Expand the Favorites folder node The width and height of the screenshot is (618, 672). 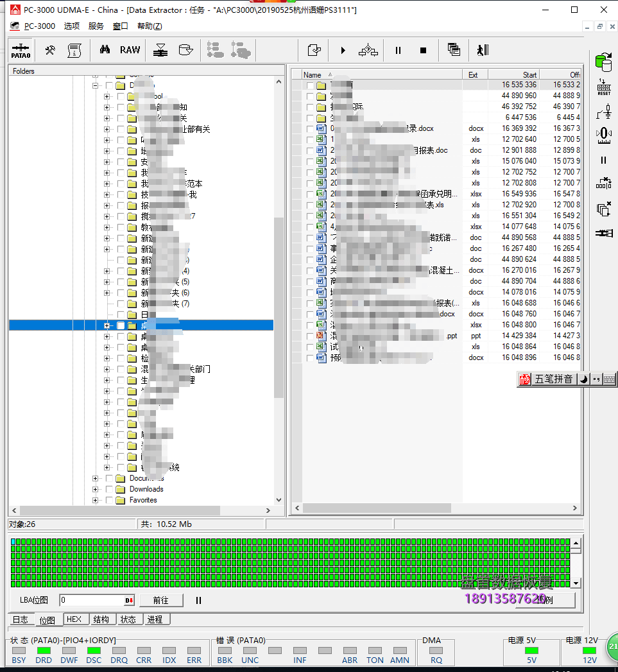coord(95,500)
